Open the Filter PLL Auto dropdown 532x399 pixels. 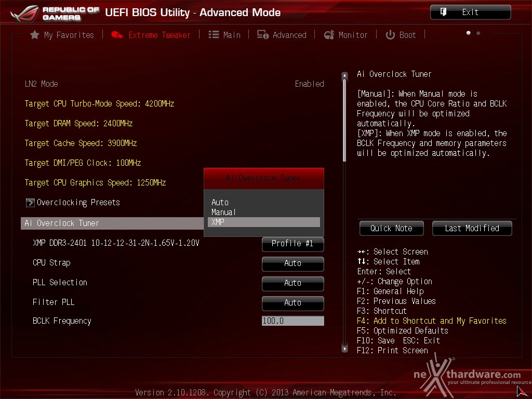(x=293, y=303)
